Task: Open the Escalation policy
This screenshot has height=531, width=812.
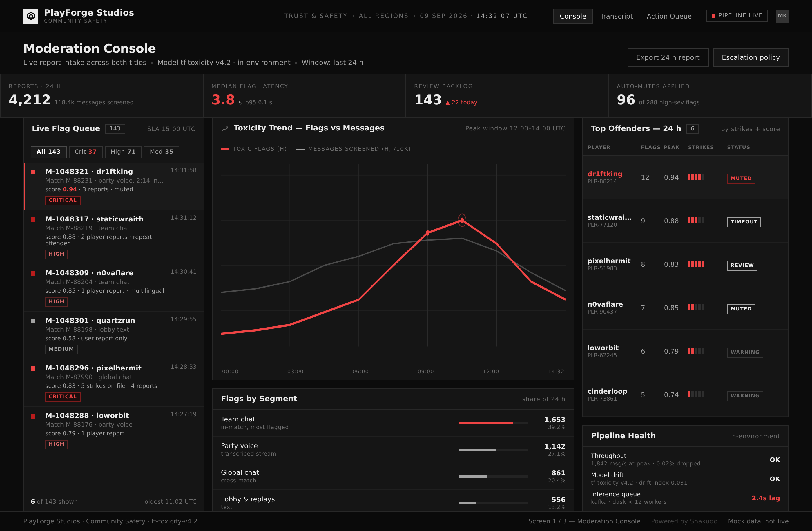Action: coord(751,57)
